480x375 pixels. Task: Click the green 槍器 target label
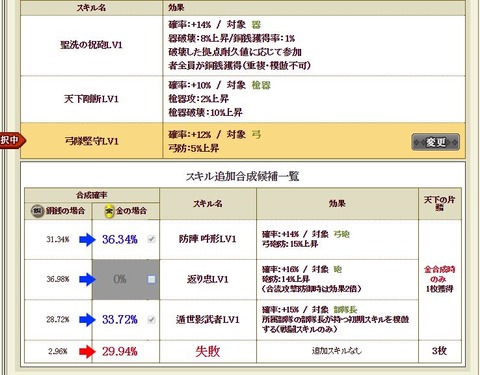261,85
